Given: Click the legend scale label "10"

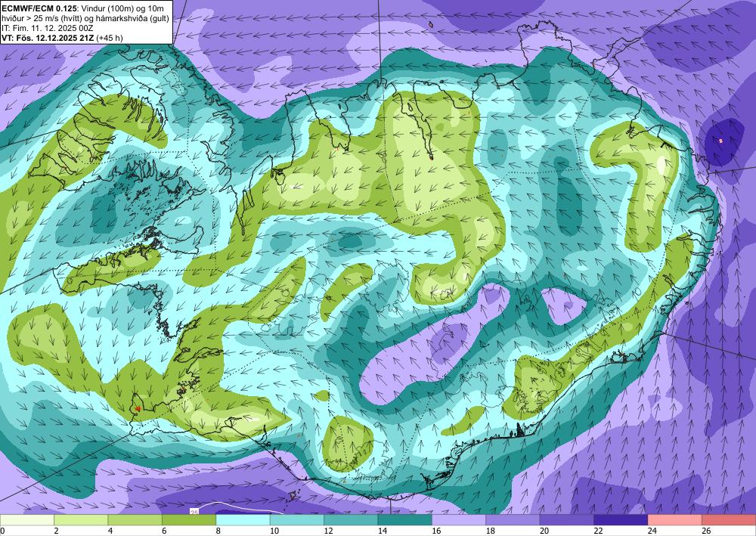Looking at the screenshot, I should click(x=274, y=531).
